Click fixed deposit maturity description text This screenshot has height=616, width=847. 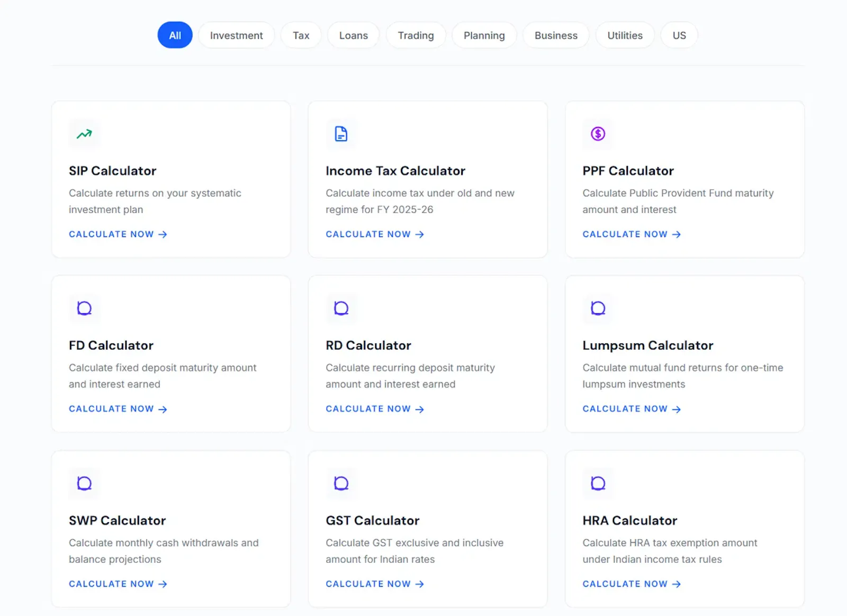163,376
